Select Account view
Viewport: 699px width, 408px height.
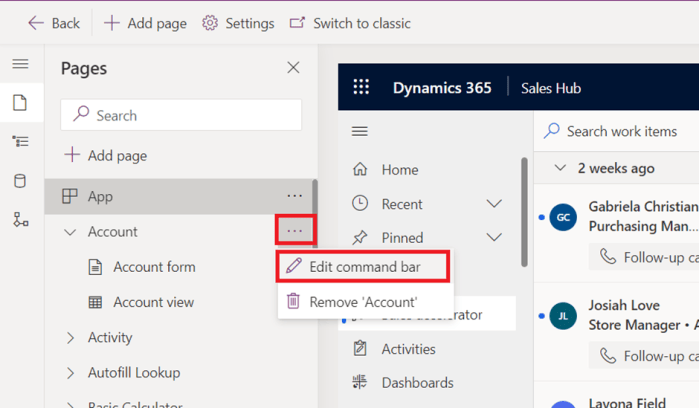(x=141, y=302)
